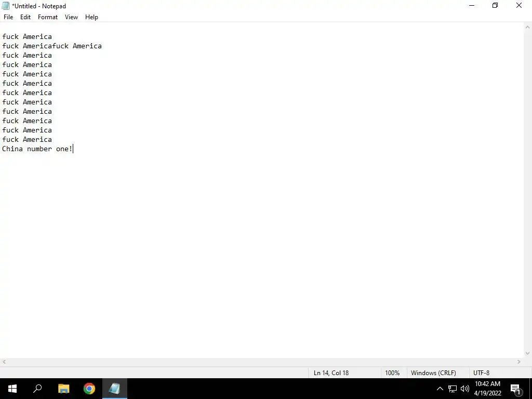This screenshot has width=532, height=399.
Task: Open Google Chrome from the taskbar
Action: pyautogui.click(x=89, y=389)
